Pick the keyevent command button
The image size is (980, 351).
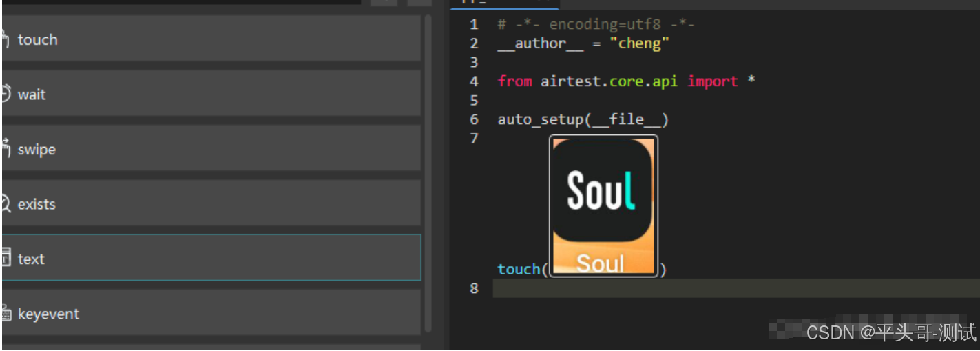[x=211, y=312]
